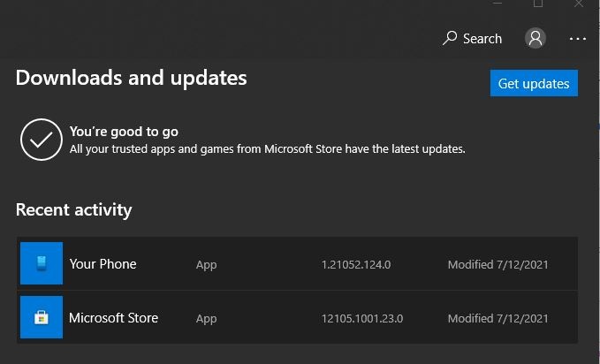Select the Microsoft Store app name

click(114, 318)
